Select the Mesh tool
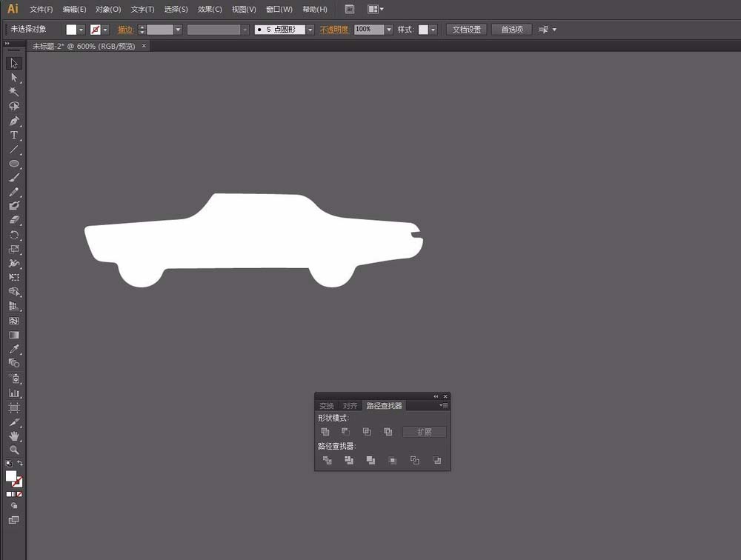Viewport: 741px width, 560px height. pyautogui.click(x=13, y=321)
